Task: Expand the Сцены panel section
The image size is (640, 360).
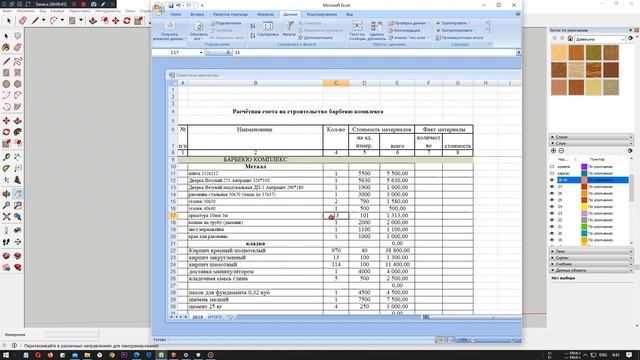Action: pos(591,258)
